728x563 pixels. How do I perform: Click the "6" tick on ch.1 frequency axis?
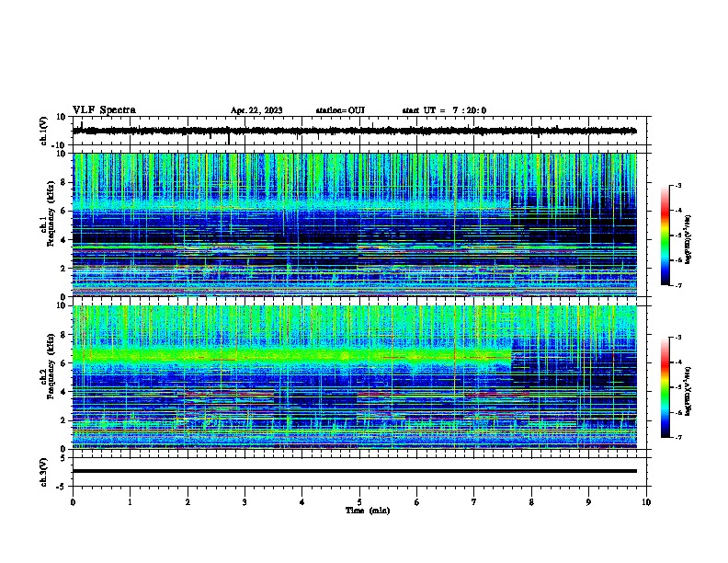click(x=63, y=211)
